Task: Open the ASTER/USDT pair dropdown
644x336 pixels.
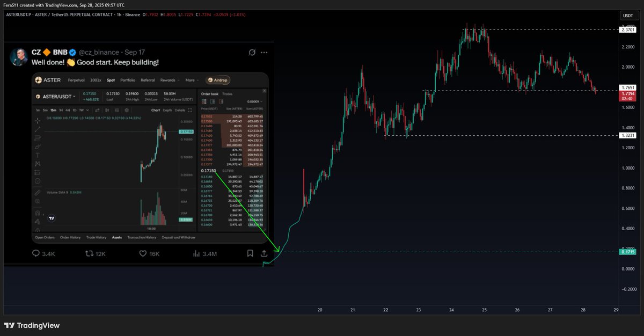Action: [56, 97]
